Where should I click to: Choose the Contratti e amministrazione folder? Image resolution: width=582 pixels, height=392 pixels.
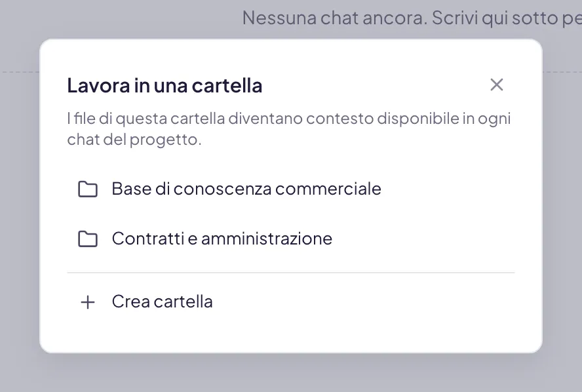point(290,239)
